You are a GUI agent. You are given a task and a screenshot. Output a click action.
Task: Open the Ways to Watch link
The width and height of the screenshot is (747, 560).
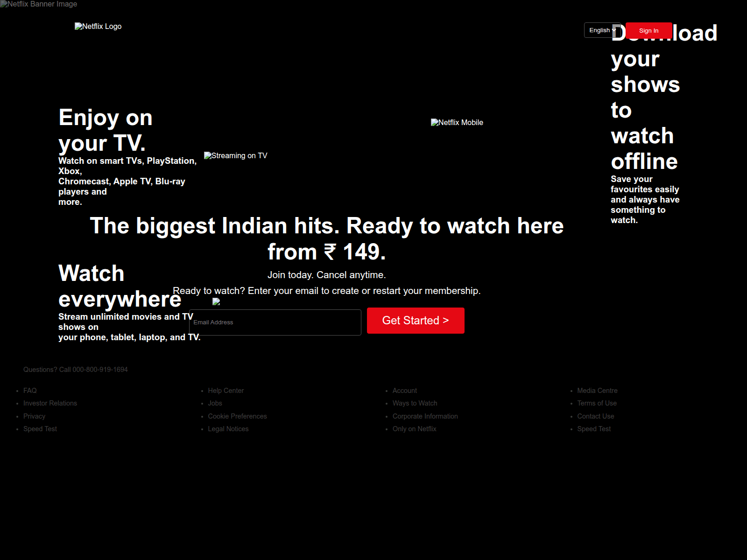coord(415,403)
